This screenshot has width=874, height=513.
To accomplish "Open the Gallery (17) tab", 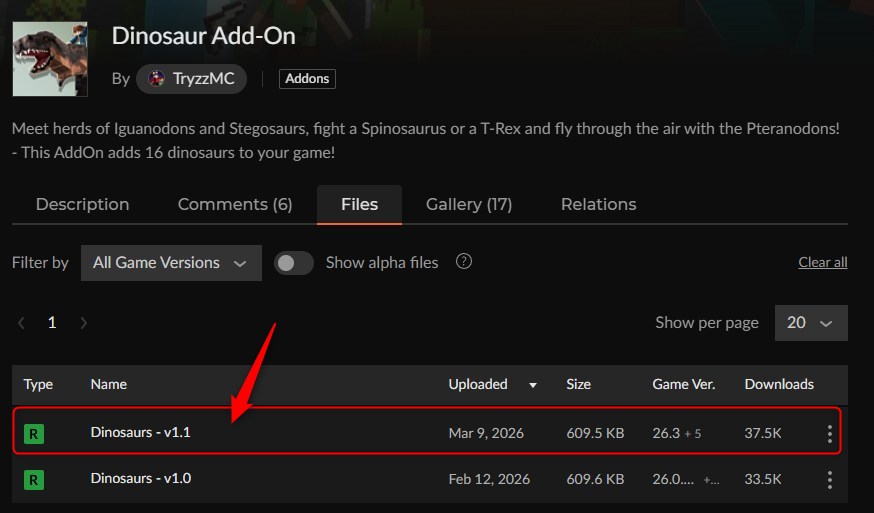I will click(468, 204).
